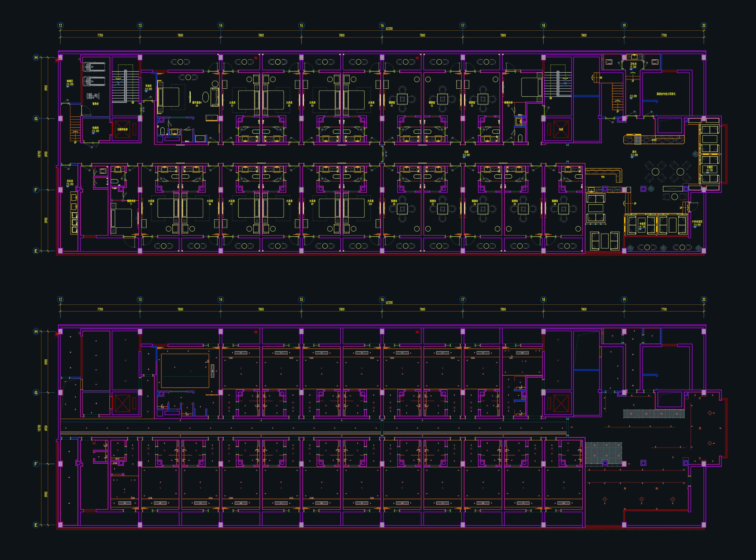Click the 棋牌室 C2 label
The height and width of the screenshot is (560, 756).
432,104
